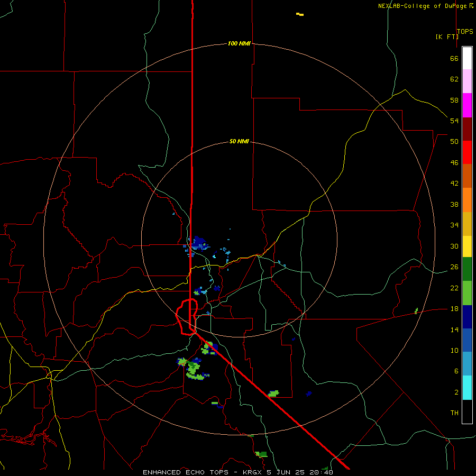Screen dimensions: 476x476
Task: Click legend value 30
Action: click(x=454, y=246)
